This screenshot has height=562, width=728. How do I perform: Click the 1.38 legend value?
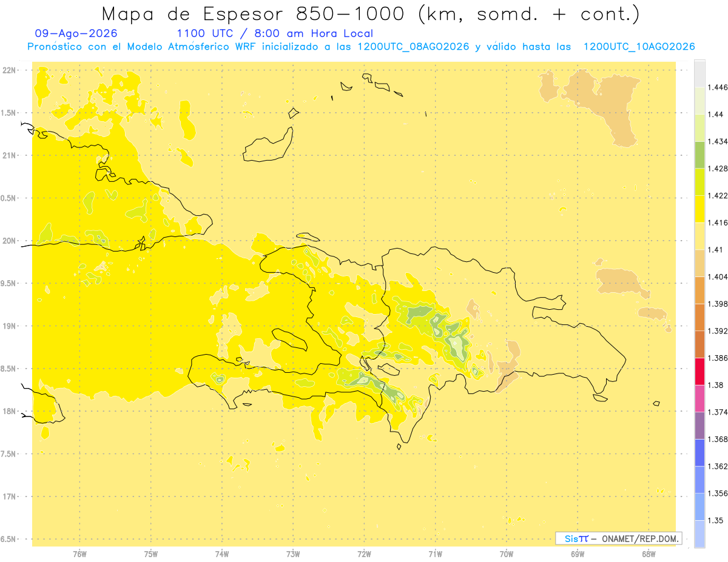716,385
